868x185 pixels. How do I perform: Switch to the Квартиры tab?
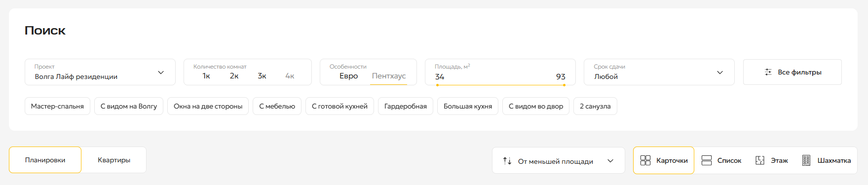[x=114, y=160]
